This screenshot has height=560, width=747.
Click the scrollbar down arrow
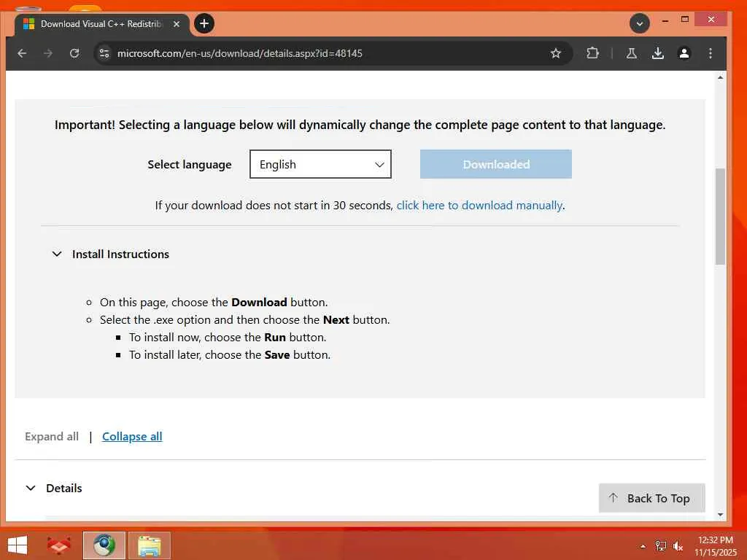(720, 515)
